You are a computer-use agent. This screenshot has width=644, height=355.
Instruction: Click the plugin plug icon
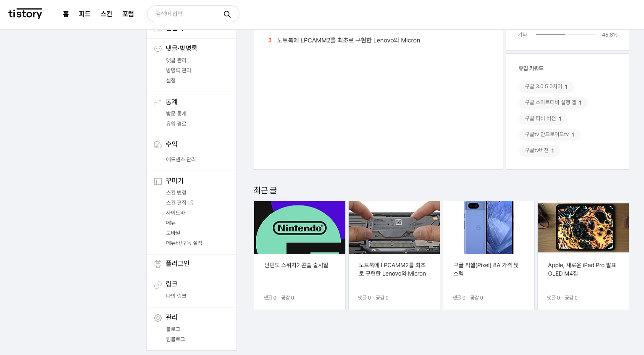[158, 264]
